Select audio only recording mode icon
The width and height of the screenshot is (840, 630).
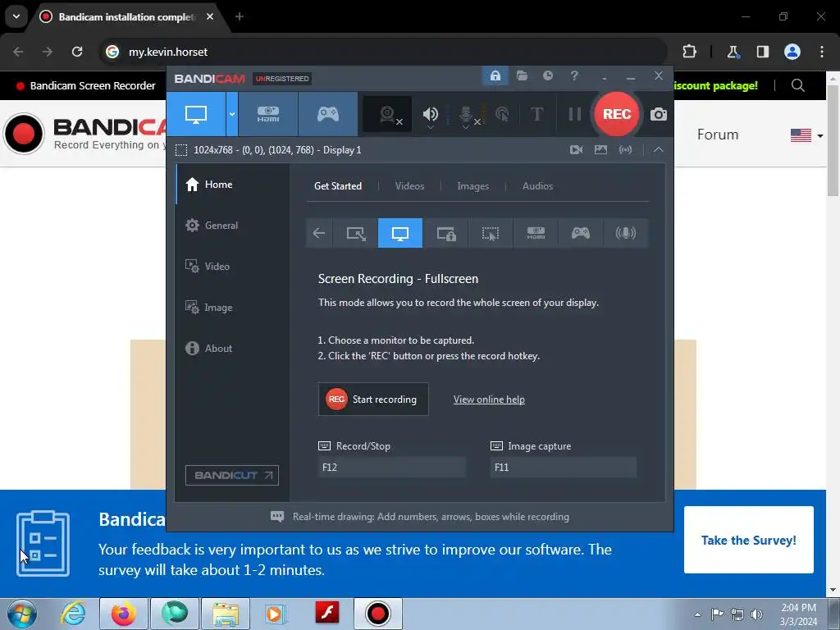pyautogui.click(x=625, y=233)
